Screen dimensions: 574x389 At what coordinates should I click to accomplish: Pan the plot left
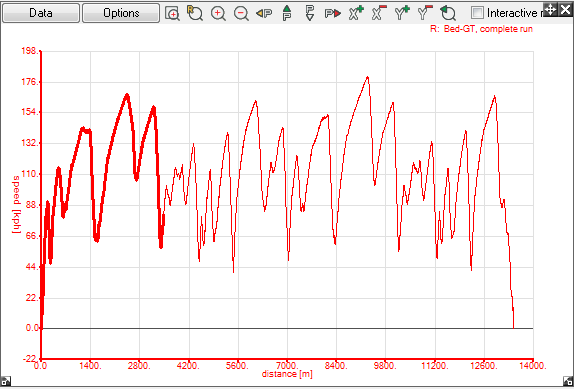point(264,14)
